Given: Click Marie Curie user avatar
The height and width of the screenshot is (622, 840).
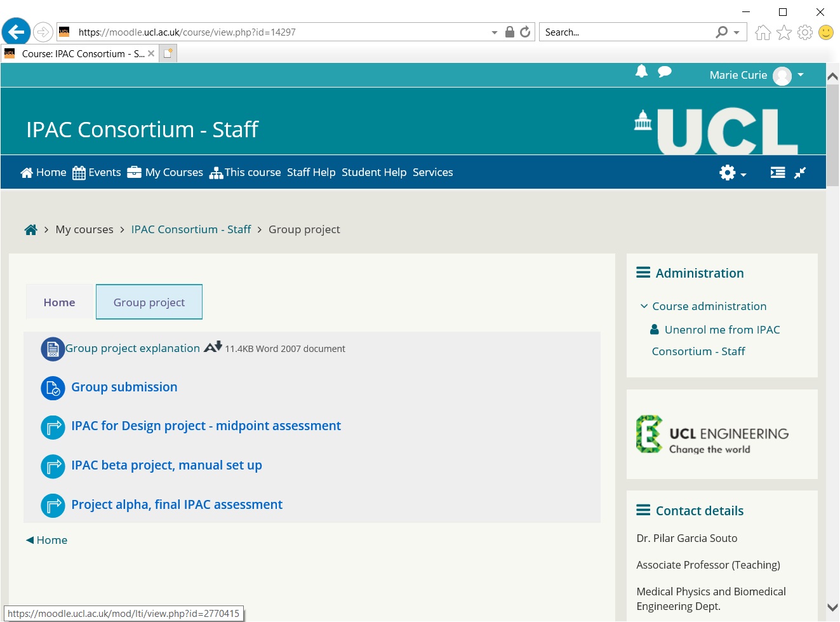Looking at the screenshot, I should pos(782,76).
